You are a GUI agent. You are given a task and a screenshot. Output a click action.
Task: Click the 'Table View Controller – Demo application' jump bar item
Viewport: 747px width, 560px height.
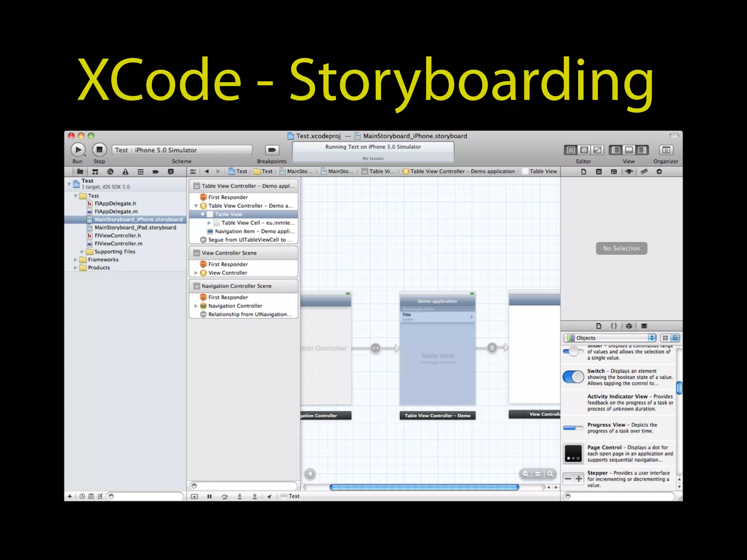tap(459, 171)
